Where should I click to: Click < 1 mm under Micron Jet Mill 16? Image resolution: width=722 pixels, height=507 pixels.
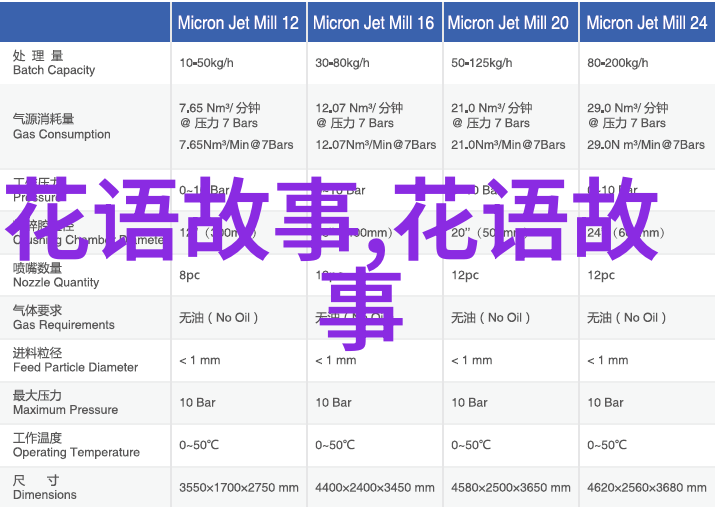[336, 360]
